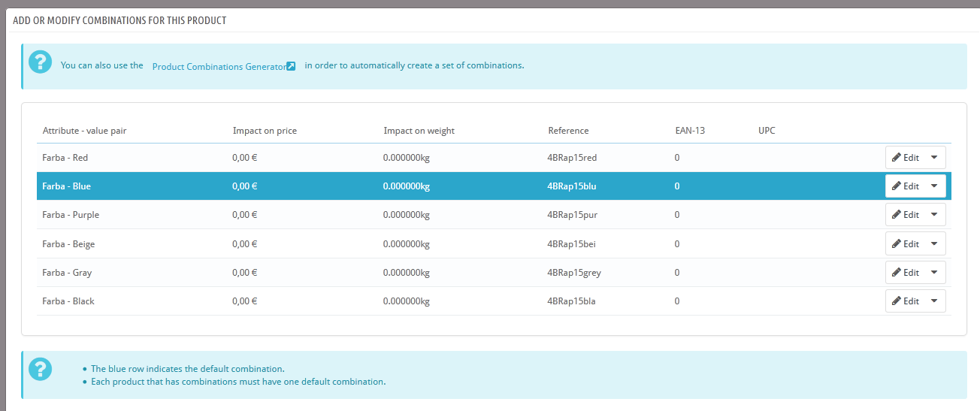Click the weight '0.000000kg' in the Black row
The width and height of the screenshot is (980, 411).
pos(407,301)
